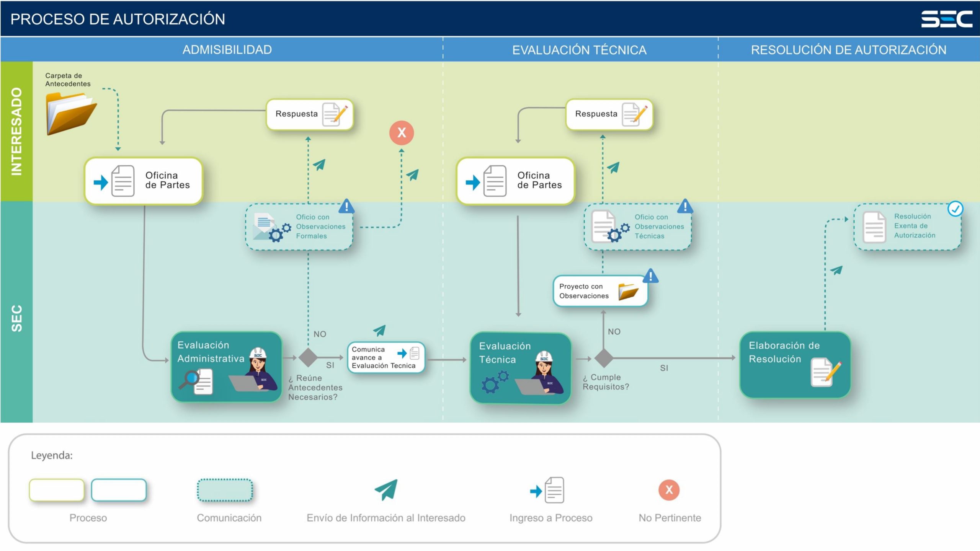This screenshot has height=551, width=980.
Task: Click the blue checkmark on Resolución Exenta box
Action: [955, 209]
